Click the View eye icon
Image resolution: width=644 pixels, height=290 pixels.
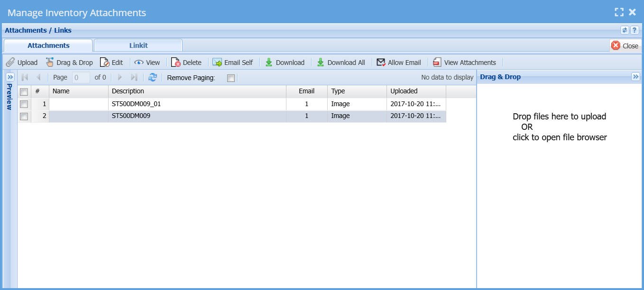tap(139, 63)
